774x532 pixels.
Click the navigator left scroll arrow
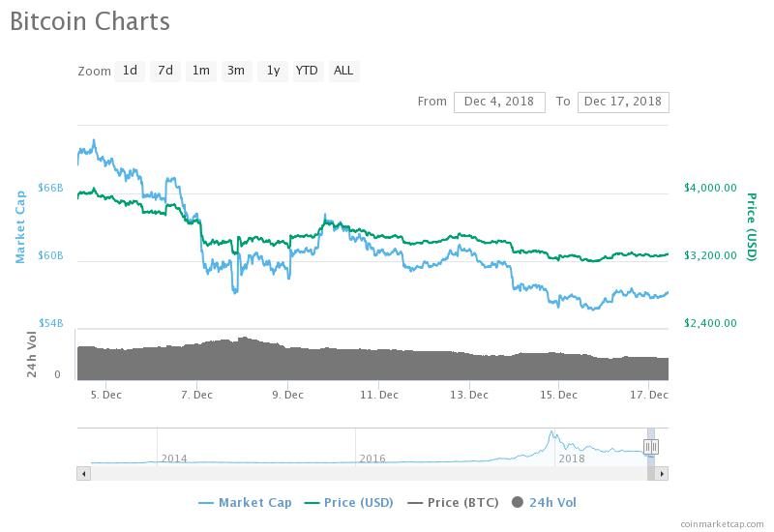[x=84, y=474]
